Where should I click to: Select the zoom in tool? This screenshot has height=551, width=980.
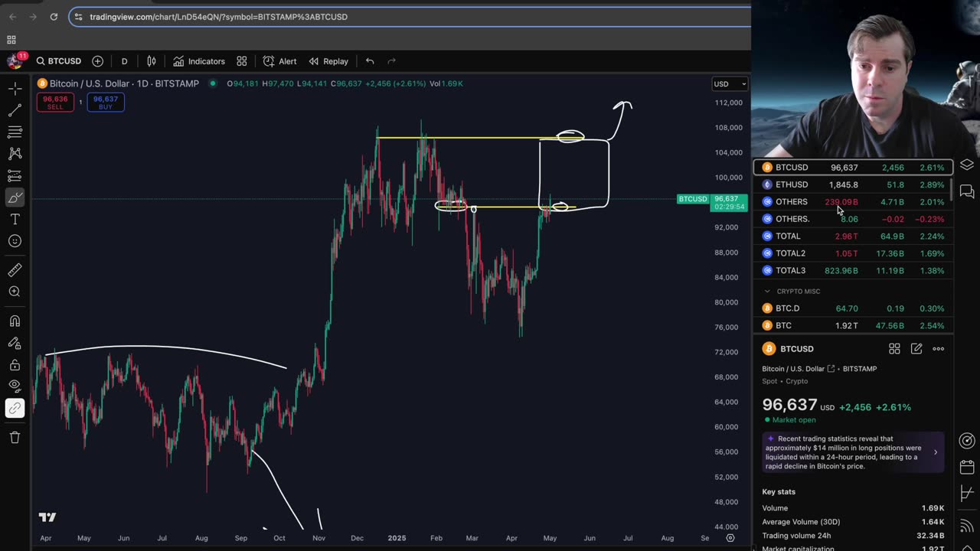pos(15,292)
